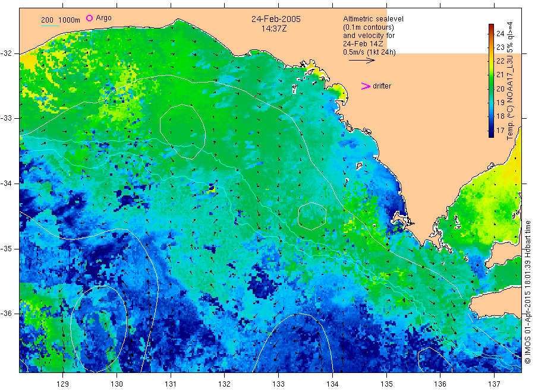535x392 pixels.
Task: Click the longitude axis label 134
Action: point(332,384)
